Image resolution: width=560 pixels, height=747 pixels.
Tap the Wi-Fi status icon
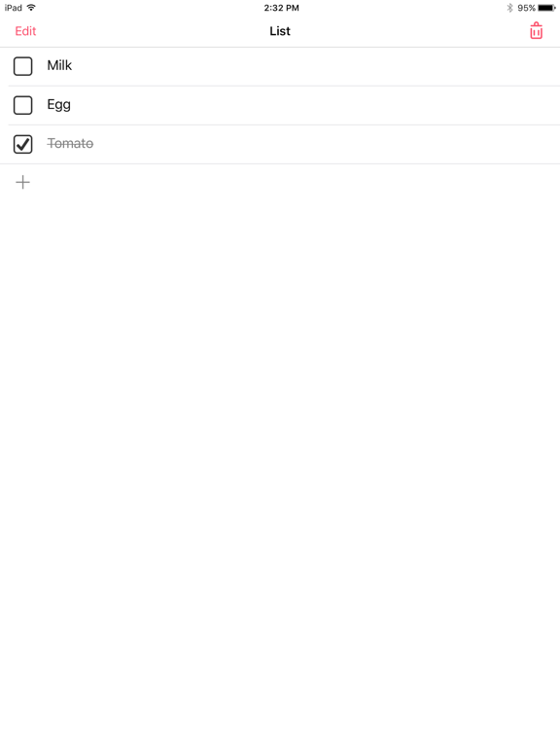coord(31,8)
